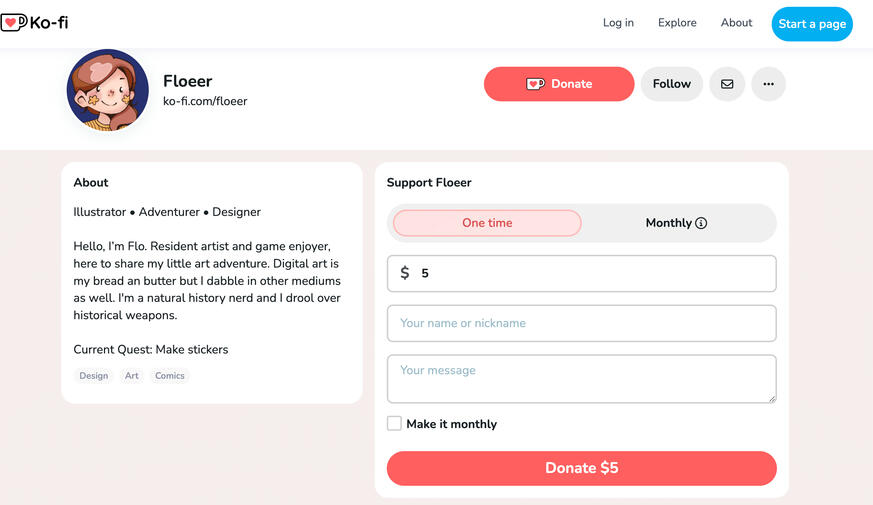Go to the About navigation link
Viewport: 873px width, 505px height.
(x=736, y=23)
